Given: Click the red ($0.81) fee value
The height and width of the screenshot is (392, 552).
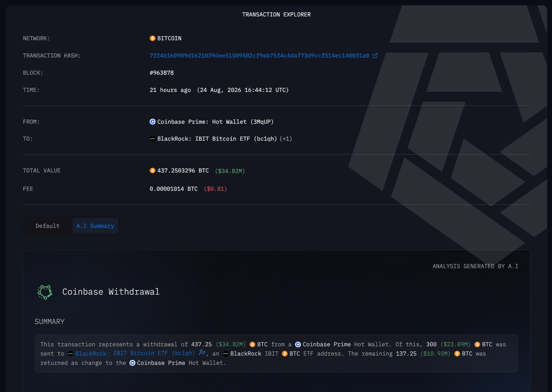Looking at the screenshot, I should pos(215,189).
